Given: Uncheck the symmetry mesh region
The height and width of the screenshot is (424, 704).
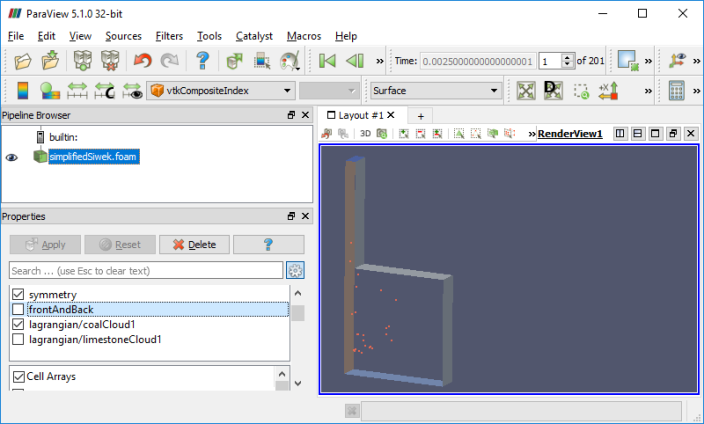Looking at the screenshot, I should [18, 294].
